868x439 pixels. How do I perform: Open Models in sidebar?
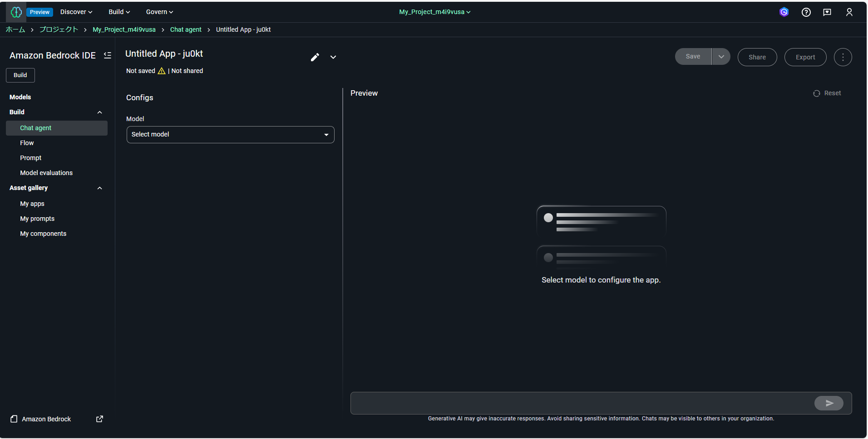(20, 97)
